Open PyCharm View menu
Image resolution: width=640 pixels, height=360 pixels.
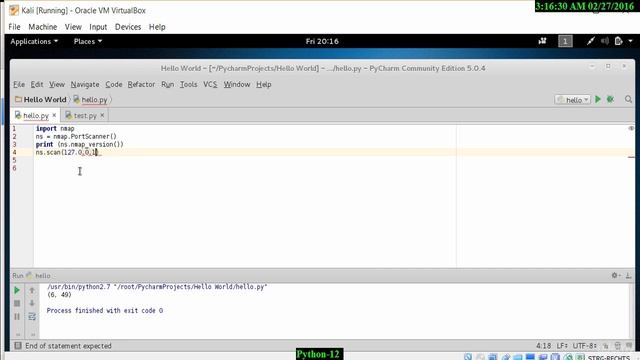pos(57,84)
